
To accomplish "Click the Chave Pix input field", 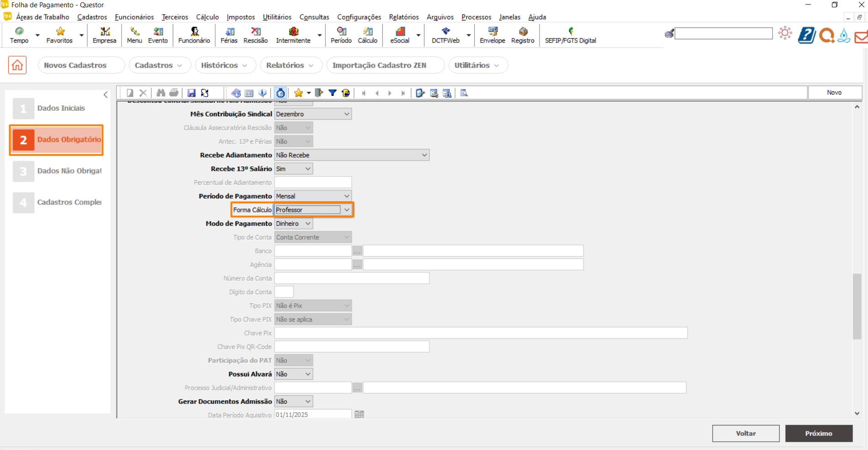I will click(x=481, y=333).
